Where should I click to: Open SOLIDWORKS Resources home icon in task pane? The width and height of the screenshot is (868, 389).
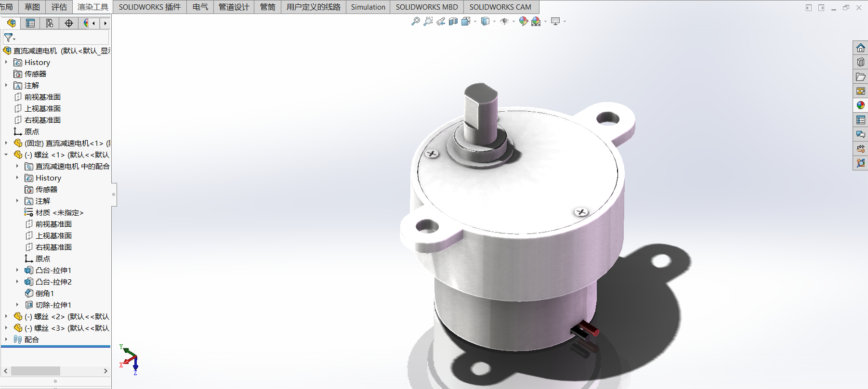click(x=860, y=48)
